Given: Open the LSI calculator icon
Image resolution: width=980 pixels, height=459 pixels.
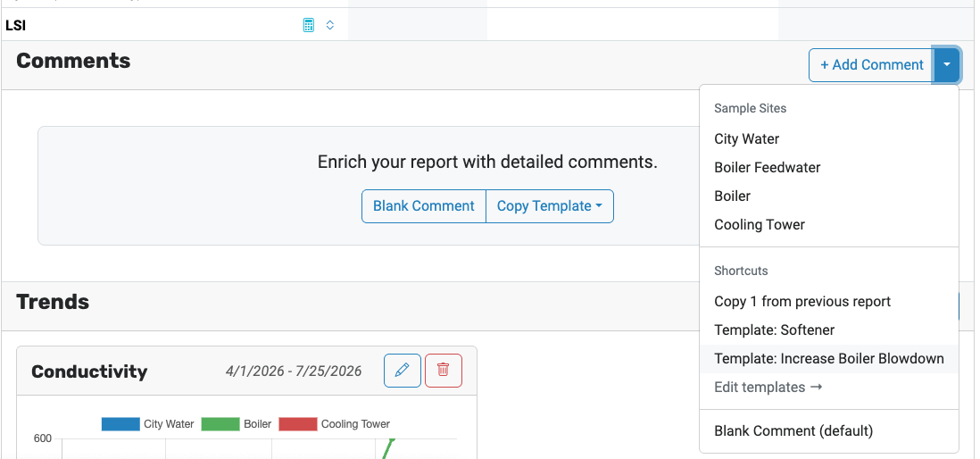Looking at the screenshot, I should (x=308, y=25).
